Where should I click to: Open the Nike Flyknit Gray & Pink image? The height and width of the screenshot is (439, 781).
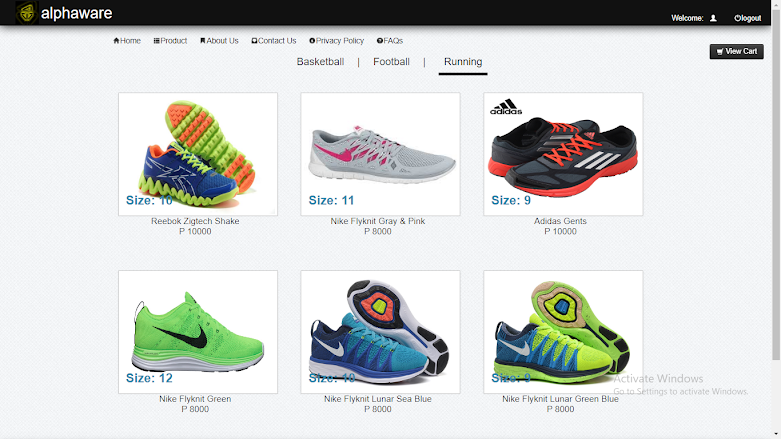pyautogui.click(x=381, y=154)
